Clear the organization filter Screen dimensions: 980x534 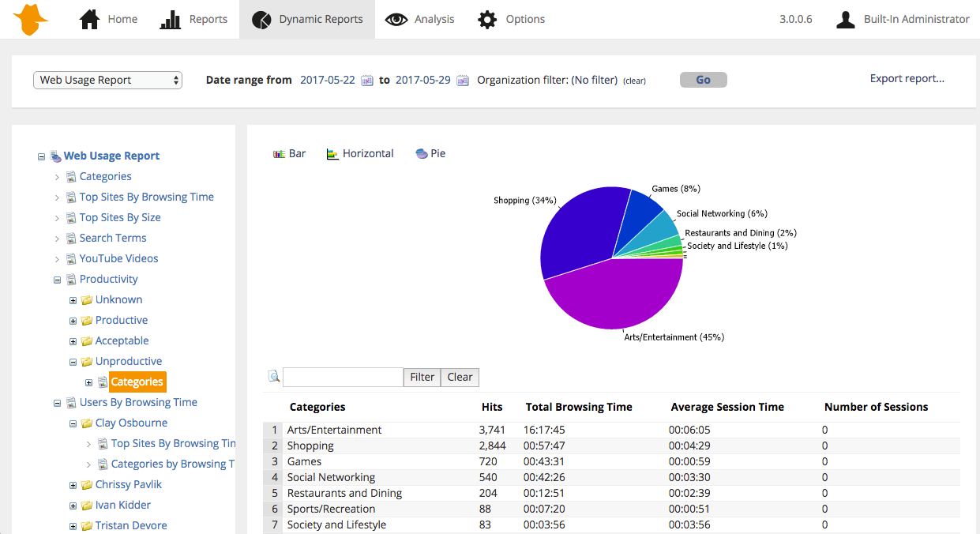634,80
